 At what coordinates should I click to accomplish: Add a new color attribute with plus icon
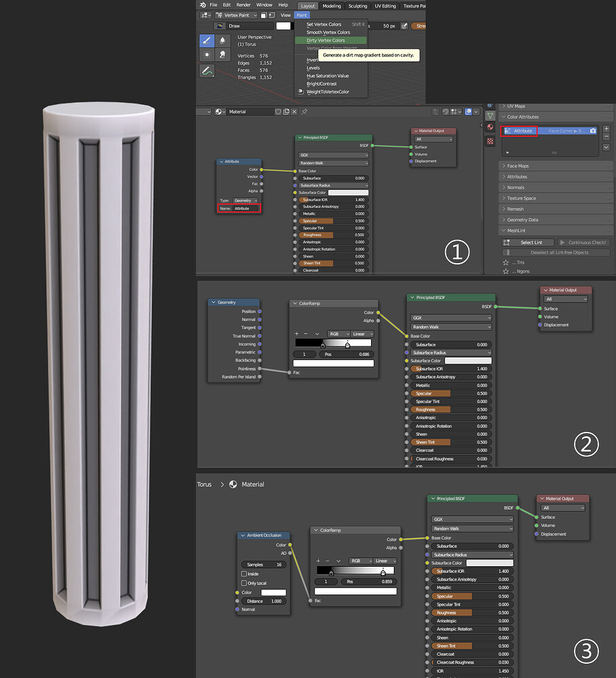607,129
